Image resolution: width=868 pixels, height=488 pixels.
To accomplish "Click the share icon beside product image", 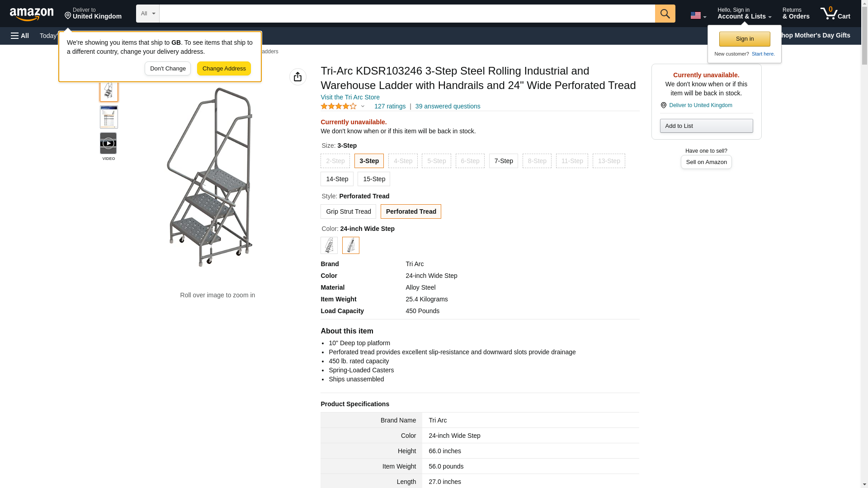I will point(297,77).
